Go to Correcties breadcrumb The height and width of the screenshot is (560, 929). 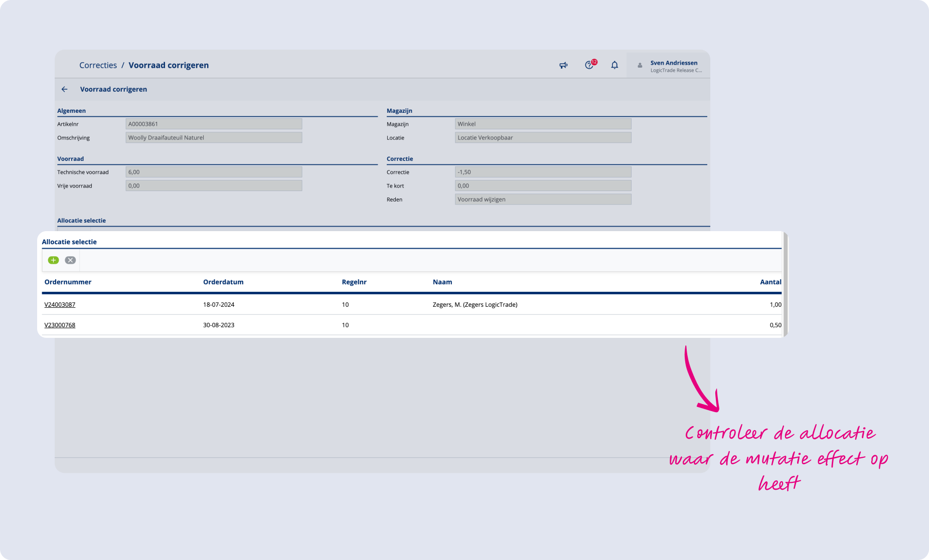(x=98, y=65)
